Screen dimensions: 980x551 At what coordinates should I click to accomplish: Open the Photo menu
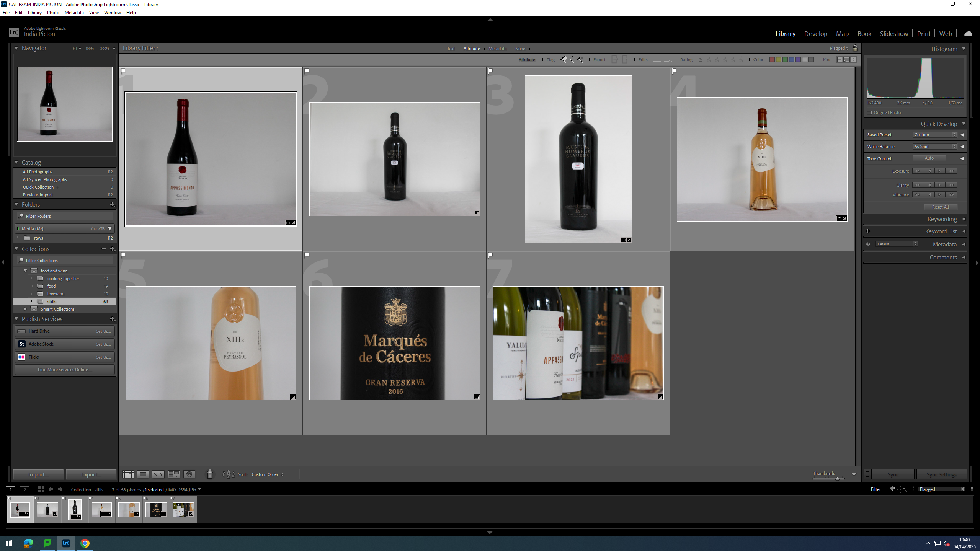53,12
